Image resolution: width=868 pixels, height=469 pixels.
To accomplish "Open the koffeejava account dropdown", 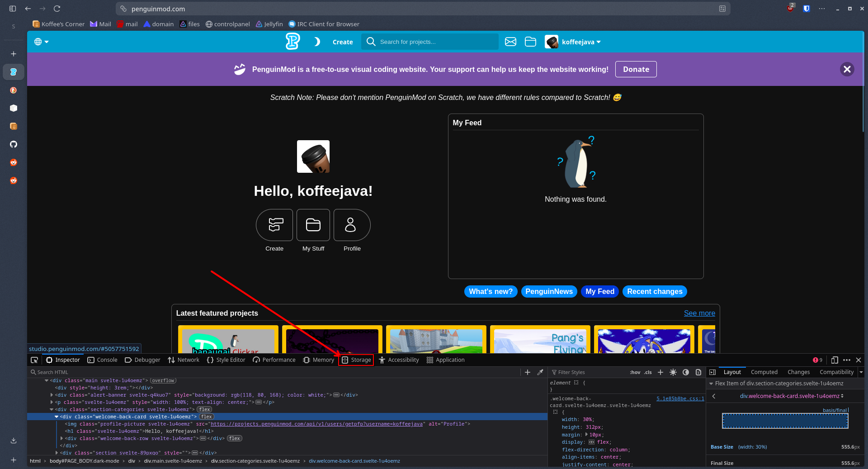I will click(573, 42).
